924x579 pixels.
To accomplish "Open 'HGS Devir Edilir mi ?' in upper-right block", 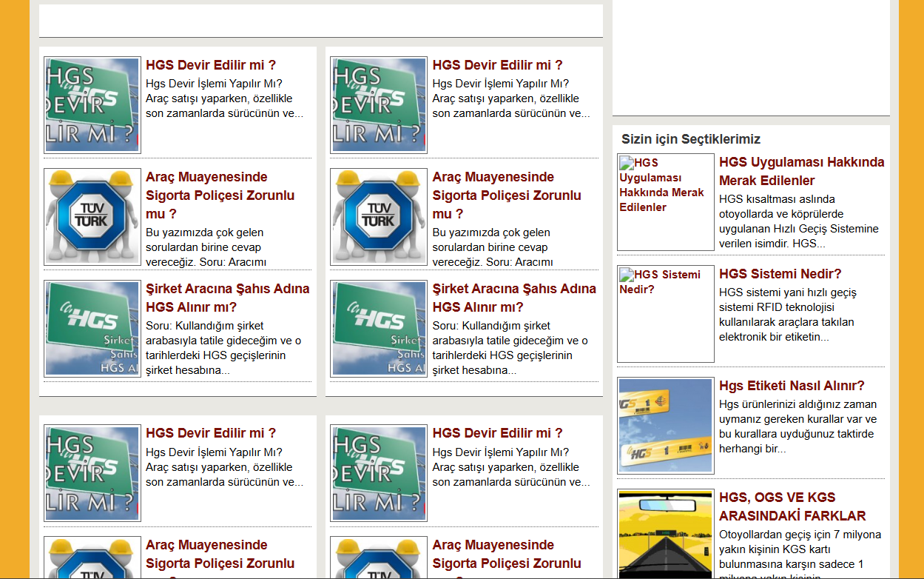I will [497, 65].
